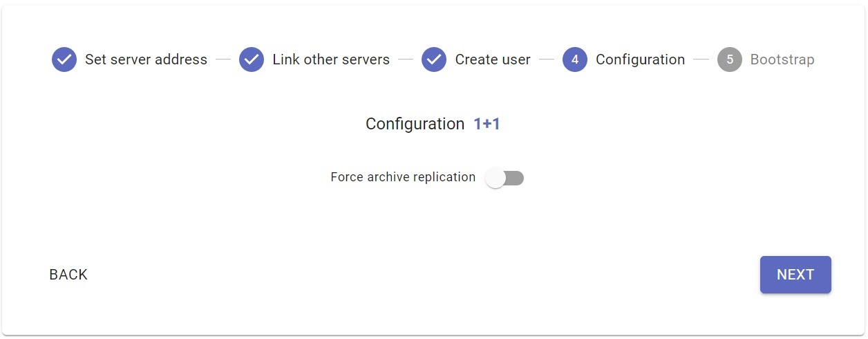Click the Configuration heading above the toggle

tap(415, 124)
